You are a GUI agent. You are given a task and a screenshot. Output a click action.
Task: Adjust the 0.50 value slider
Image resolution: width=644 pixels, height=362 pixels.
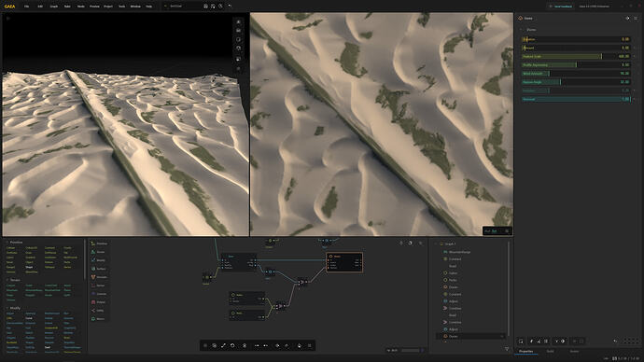576,65
